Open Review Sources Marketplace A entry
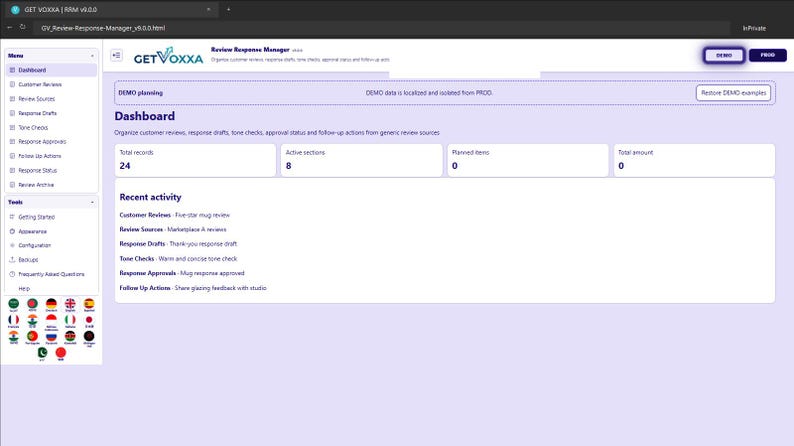The width and height of the screenshot is (794, 446). (x=173, y=229)
